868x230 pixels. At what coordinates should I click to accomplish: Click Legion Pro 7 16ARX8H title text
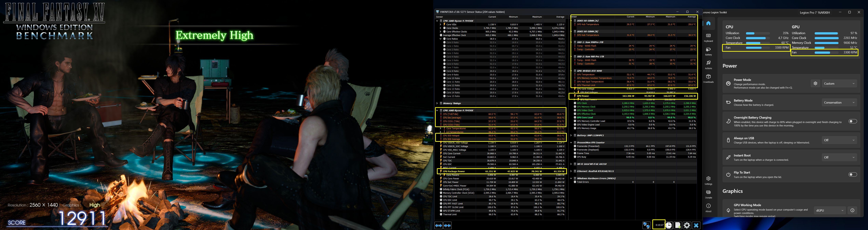(x=815, y=12)
